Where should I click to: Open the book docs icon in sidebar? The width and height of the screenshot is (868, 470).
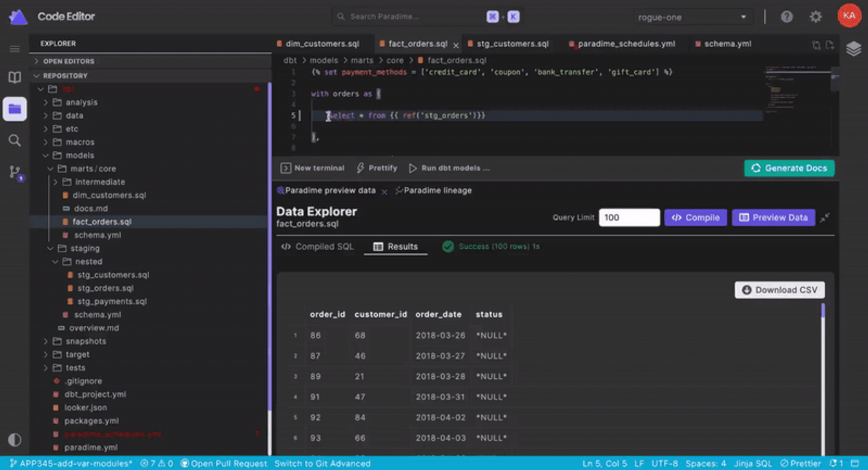(x=14, y=78)
